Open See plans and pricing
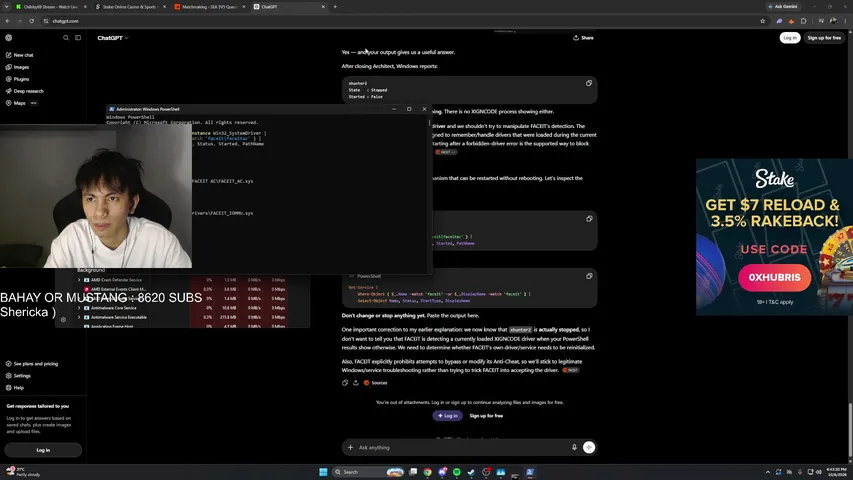Viewport: 853px width, 480px height. (x=32, y=364)
